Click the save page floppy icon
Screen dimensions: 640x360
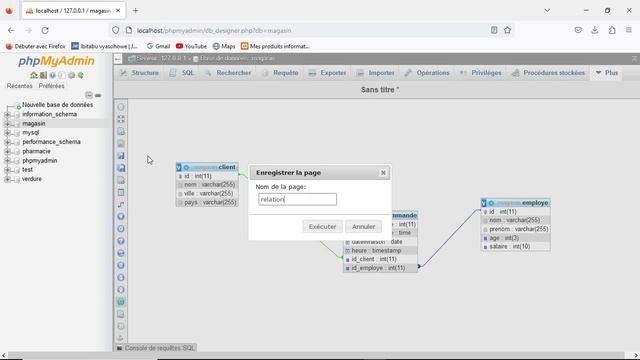point(121,156)
